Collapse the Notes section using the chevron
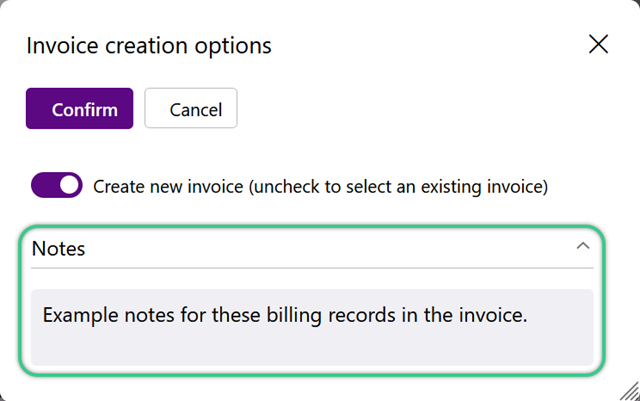Viewport: 640px width, 401px height. click(583, 246)
